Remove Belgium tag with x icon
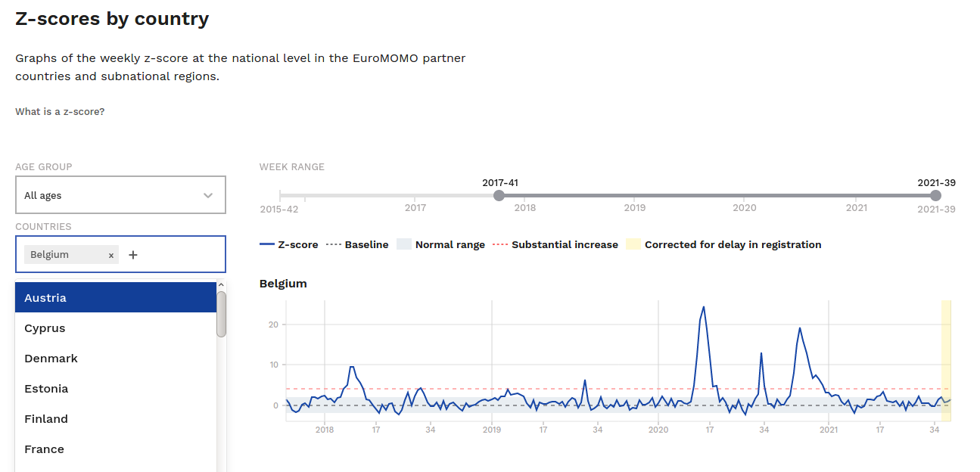Viewport: 980px width, 472px height. (x=111, y=256)
